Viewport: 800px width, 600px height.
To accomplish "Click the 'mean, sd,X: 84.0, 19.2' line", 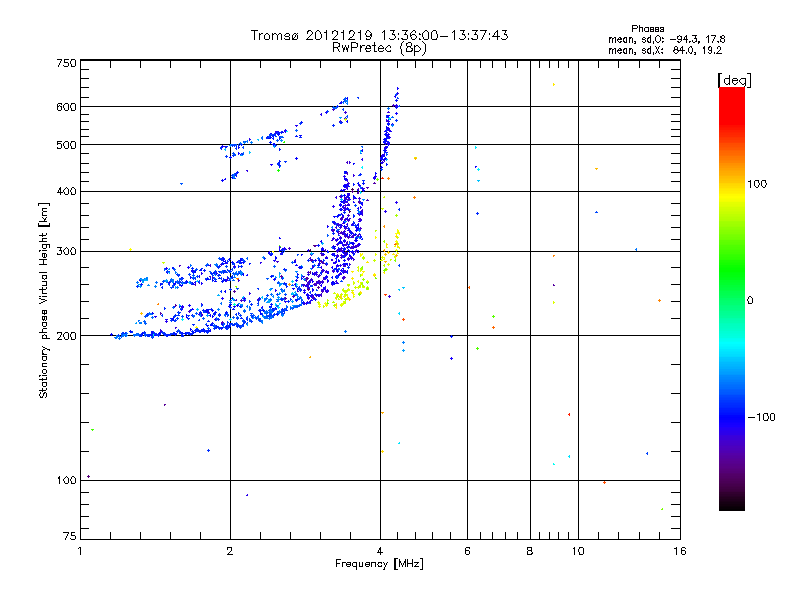I will [x=665, y=50].
